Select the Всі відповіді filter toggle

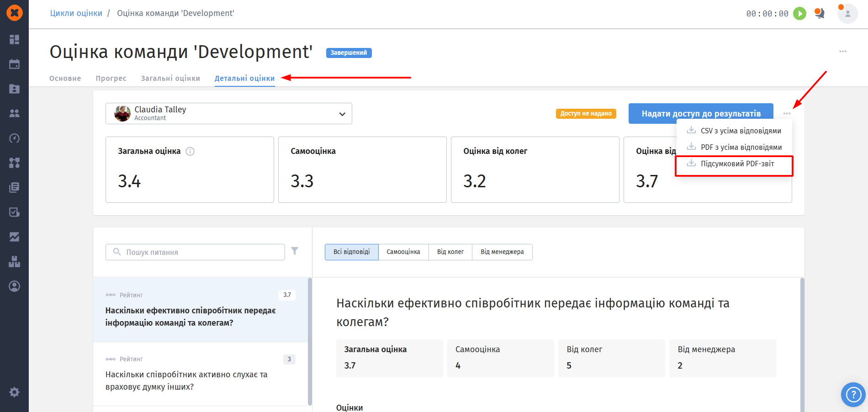click(352, 252)
